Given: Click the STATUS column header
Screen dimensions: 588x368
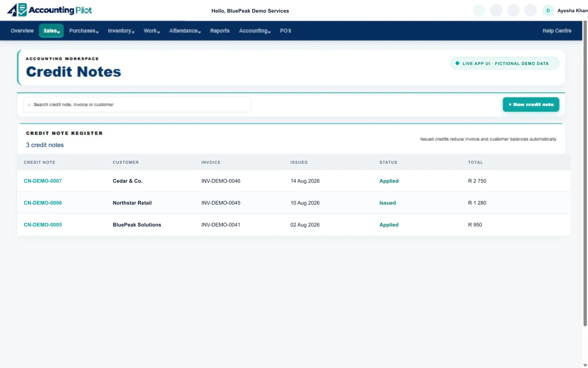Looking at the screenshot, I should [x=388, y=162].
